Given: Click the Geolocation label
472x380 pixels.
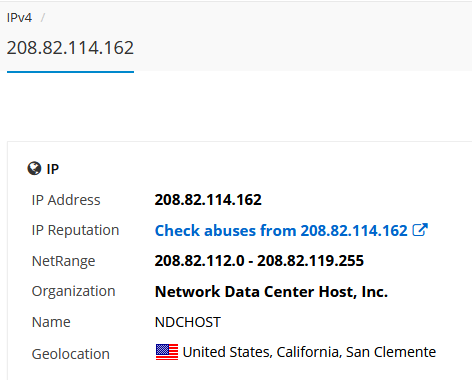Looking at the screenshot, I should click(x=71, y=354).
